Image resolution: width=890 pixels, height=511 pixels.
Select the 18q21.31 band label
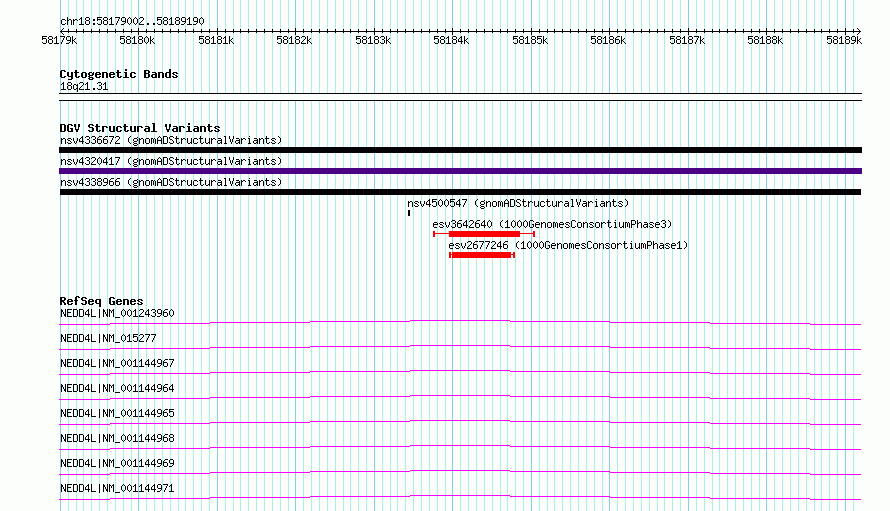coord(84,86)
